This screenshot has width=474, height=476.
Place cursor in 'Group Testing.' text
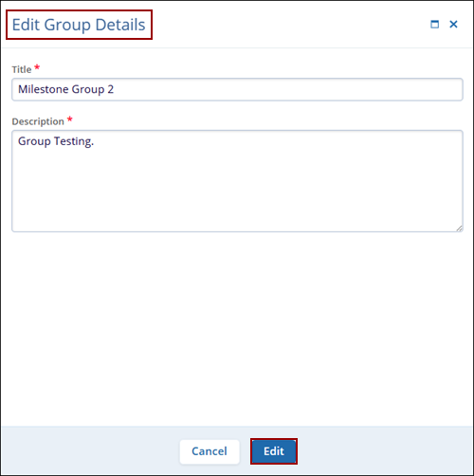56,141
